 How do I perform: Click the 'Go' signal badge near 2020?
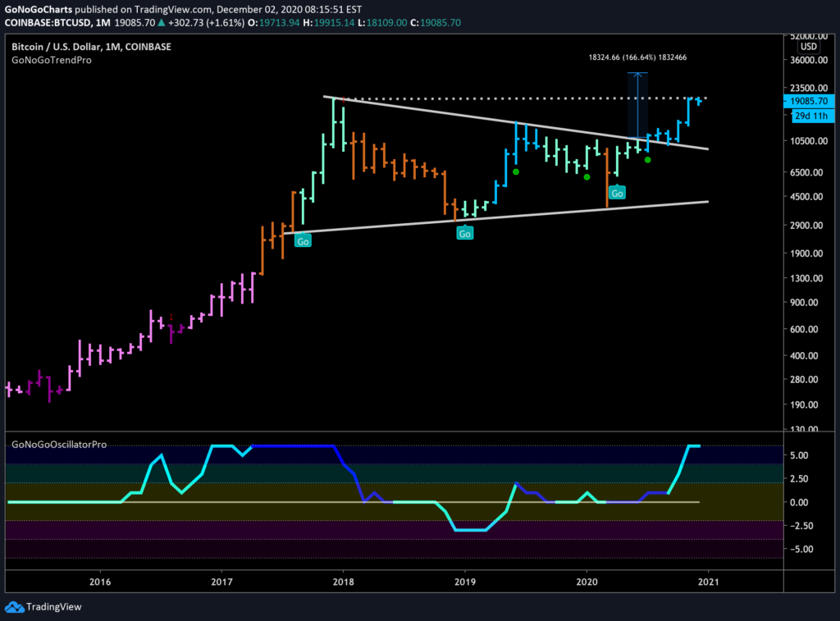click(x=617, y=192)
